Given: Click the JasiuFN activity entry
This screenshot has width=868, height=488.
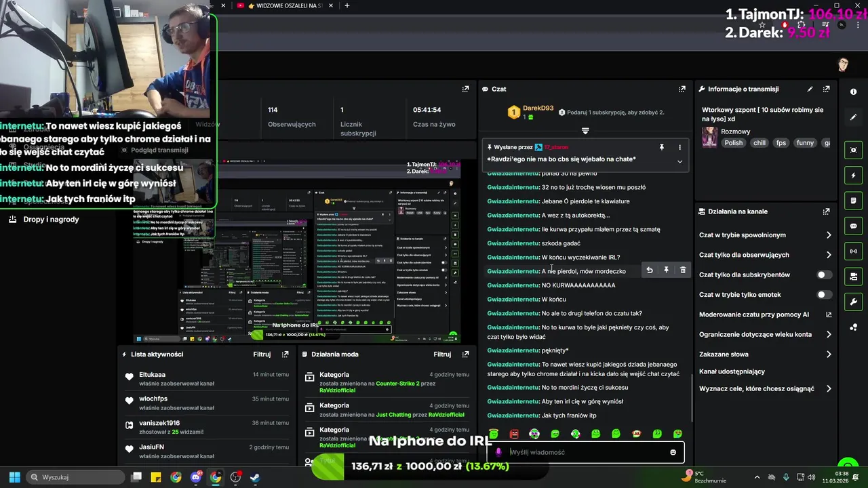Looking at the screenshot, I should (207, 451).
